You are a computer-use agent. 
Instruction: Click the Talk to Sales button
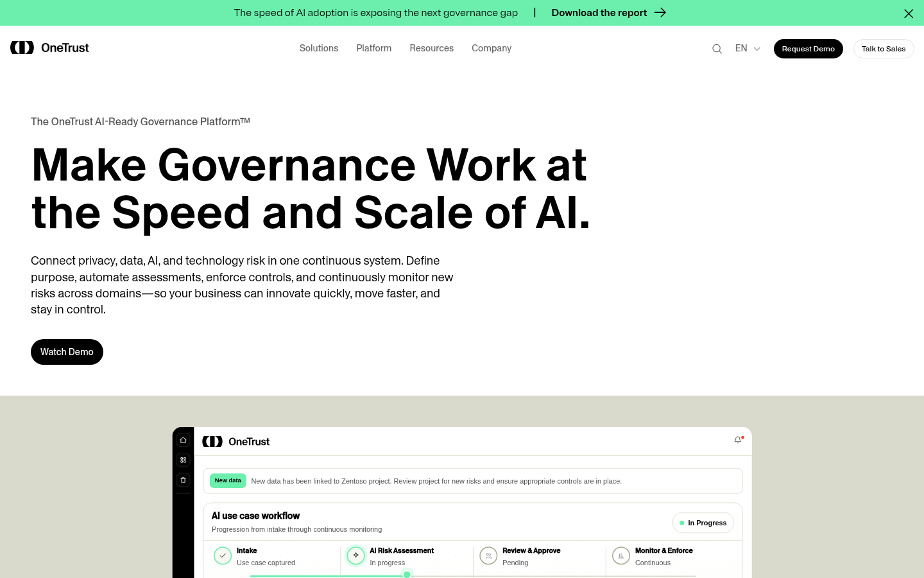pyautogui.click(x=884, y=49)
